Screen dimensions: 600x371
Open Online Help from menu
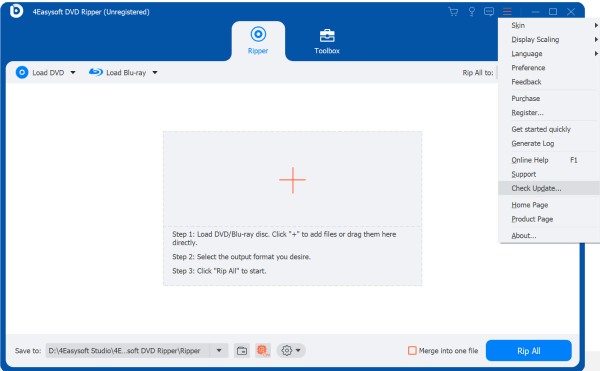[549, 160]
